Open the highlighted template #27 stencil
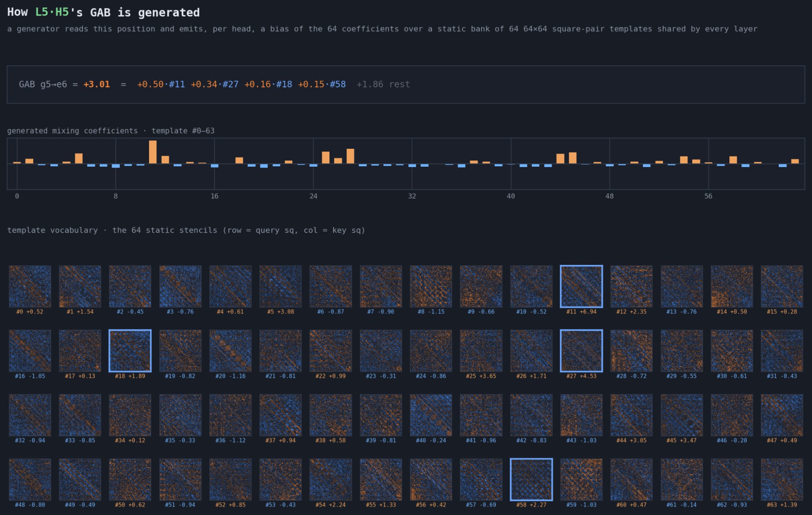The width and height of the screenshot is (812, 515). (581, 351)
